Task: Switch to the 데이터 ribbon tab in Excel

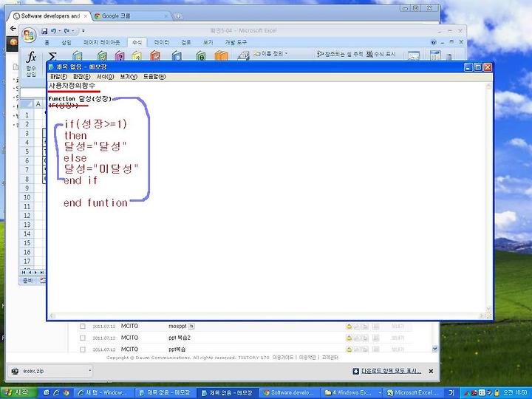Action: pyautogui.click(x=162, y=42)
